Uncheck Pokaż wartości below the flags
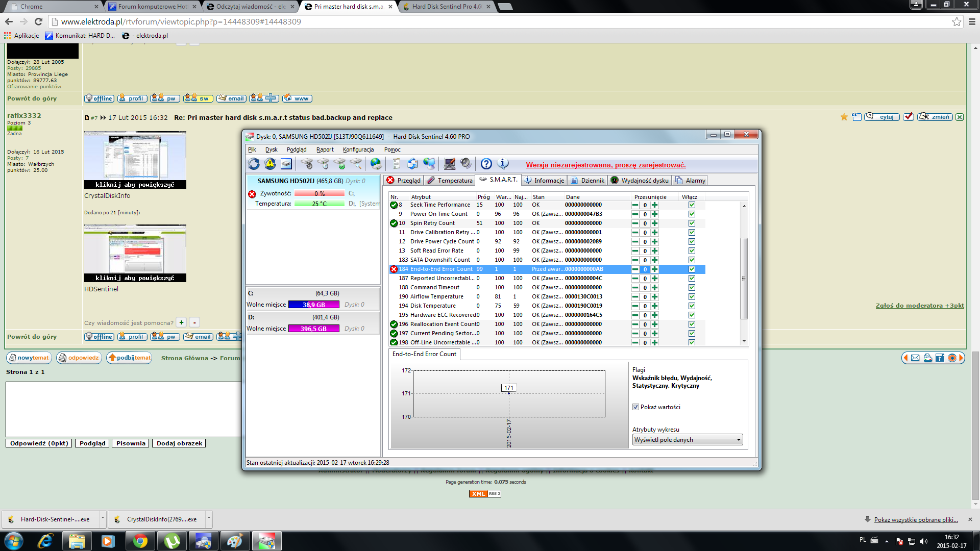This screenshot has height=551, width=980. [635, 407]
